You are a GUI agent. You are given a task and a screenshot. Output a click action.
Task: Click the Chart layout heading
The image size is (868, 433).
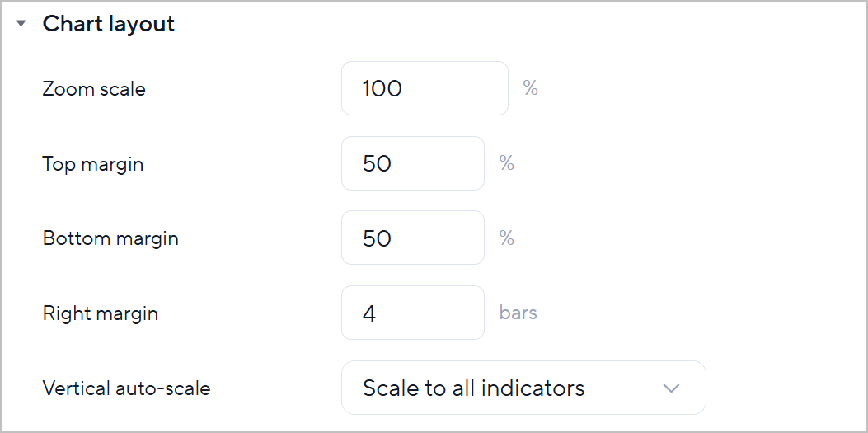108,24
